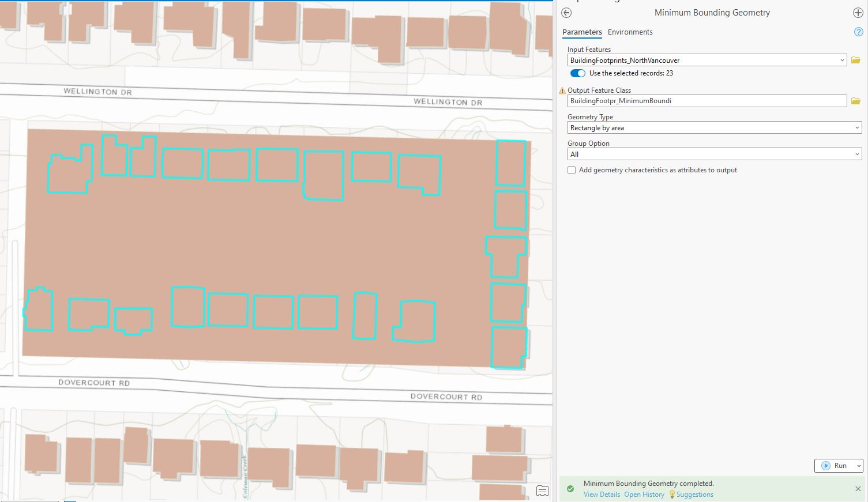Browse for Output Feature Class using the folder icon

click(x=855, y=100)
